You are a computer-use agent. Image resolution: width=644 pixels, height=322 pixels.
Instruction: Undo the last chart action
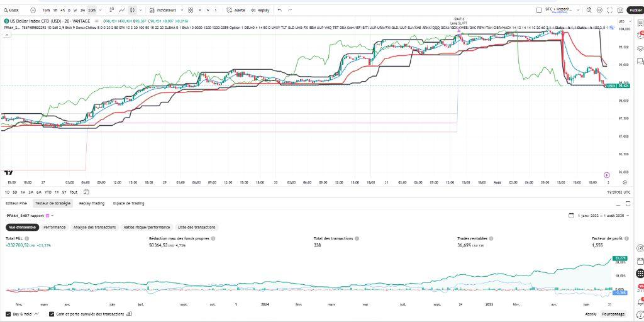coord(280,10)
